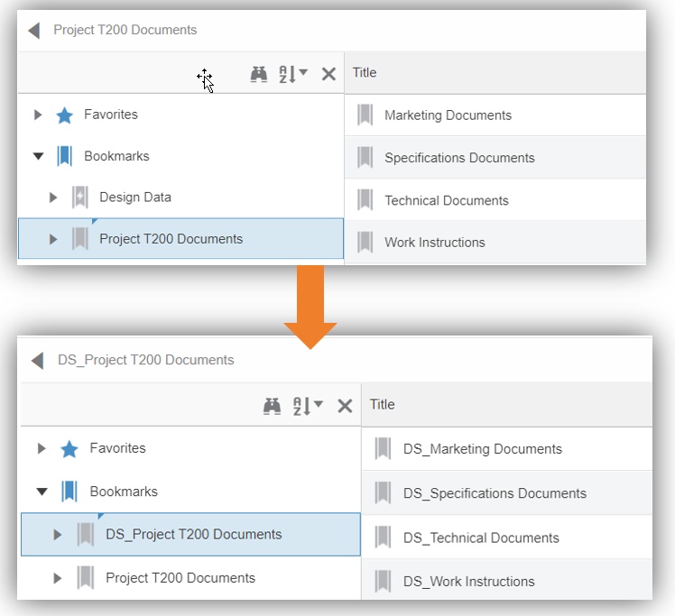
Task: Click bookmark icon next to DS_Technical Documents
Action: [x=384, y=538]
